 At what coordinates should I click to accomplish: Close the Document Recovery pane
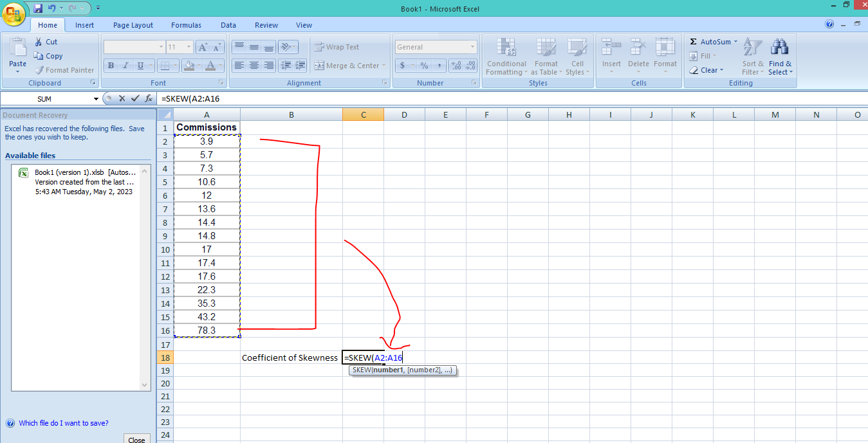[x=136, y=440]
